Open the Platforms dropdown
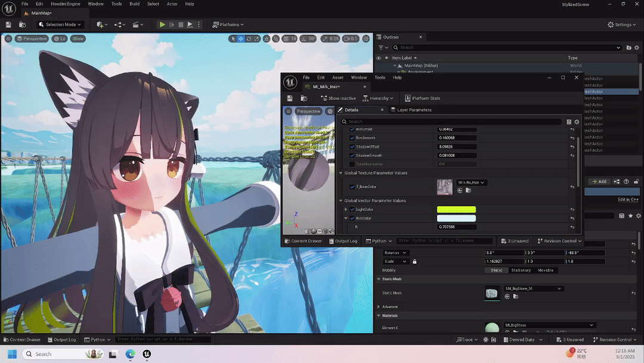 (228, 24)
